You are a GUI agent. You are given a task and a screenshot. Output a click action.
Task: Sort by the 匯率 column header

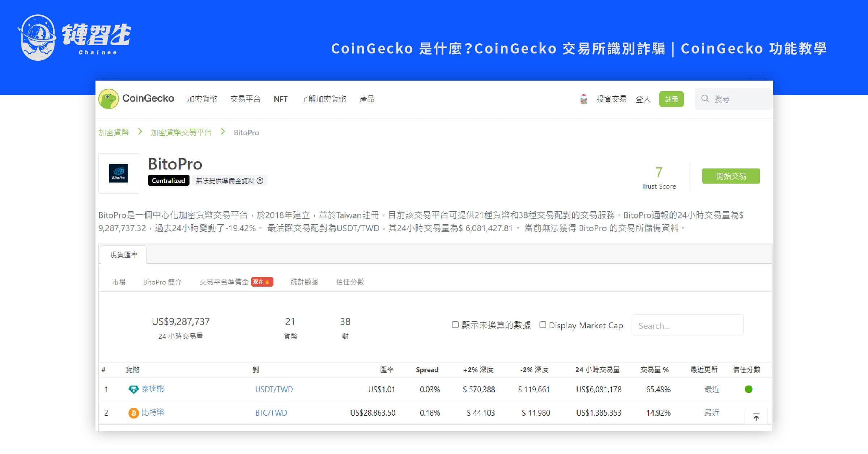point(387,370)
